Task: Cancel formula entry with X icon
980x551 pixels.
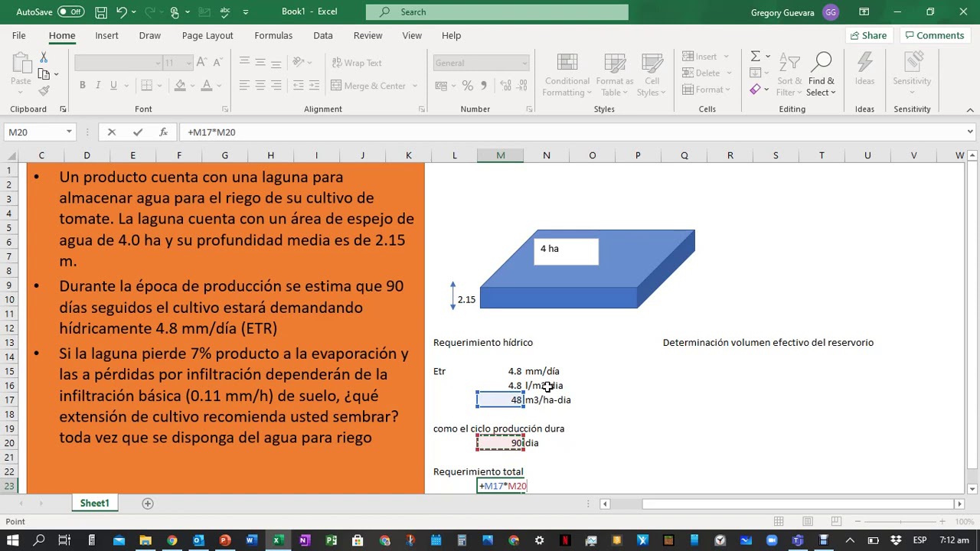Action: 112,132
